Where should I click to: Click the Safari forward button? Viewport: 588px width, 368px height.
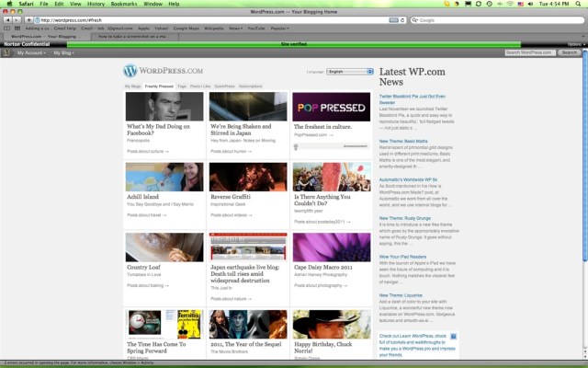pyautogui.click(x=17, y=19)
